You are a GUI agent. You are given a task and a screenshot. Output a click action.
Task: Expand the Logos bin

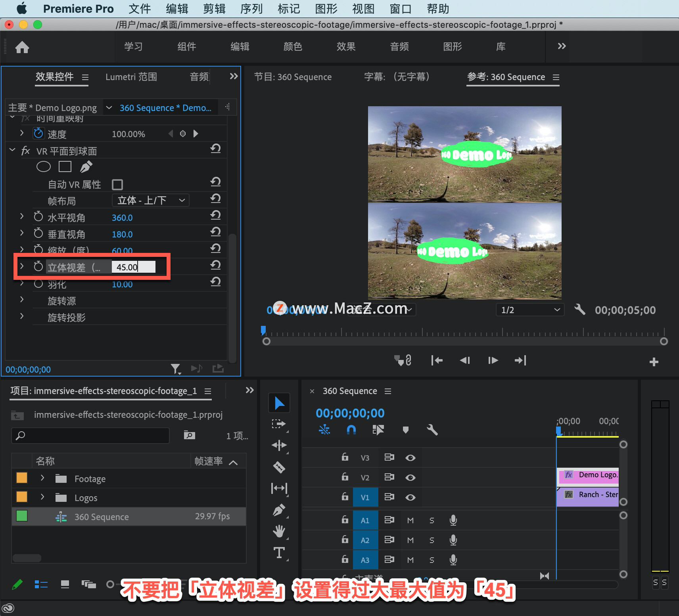click(42, 497)
